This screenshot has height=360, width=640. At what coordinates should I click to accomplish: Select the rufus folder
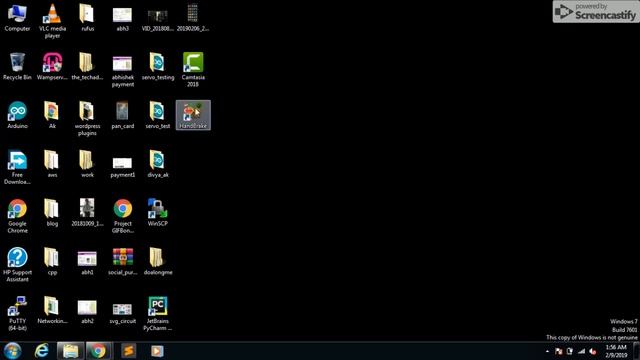[87, 18]
